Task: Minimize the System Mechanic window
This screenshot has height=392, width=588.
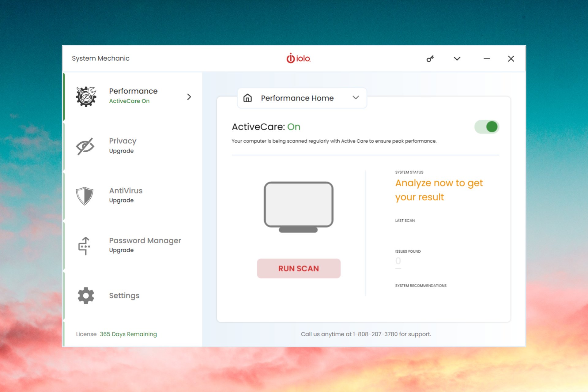Action: (487, 58)
